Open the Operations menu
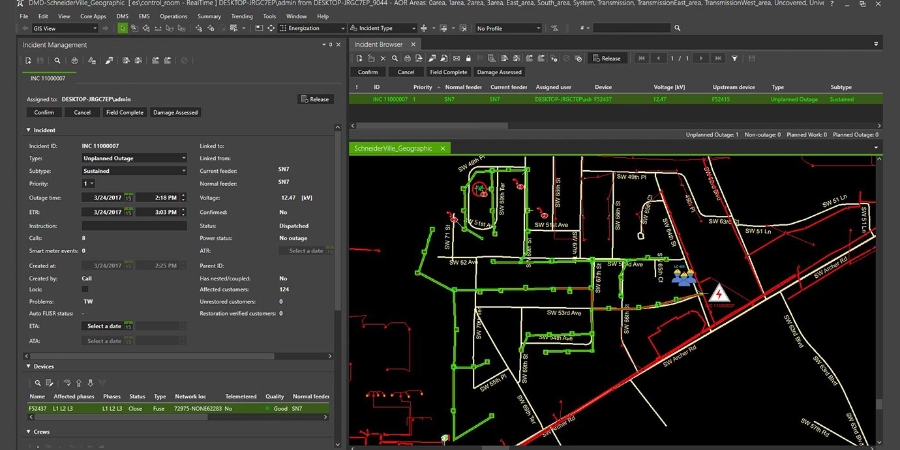Image resolution: width=900 pixels, height=450 pixels. (x=173, y=17)
